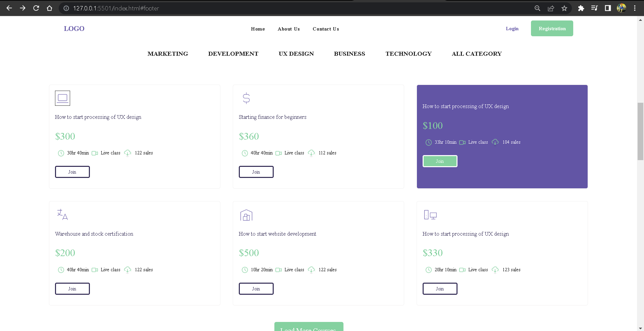Screen dimensions: 644x331
Task: Click the browser extensions puzzle icon
Action: pos(581,8)
